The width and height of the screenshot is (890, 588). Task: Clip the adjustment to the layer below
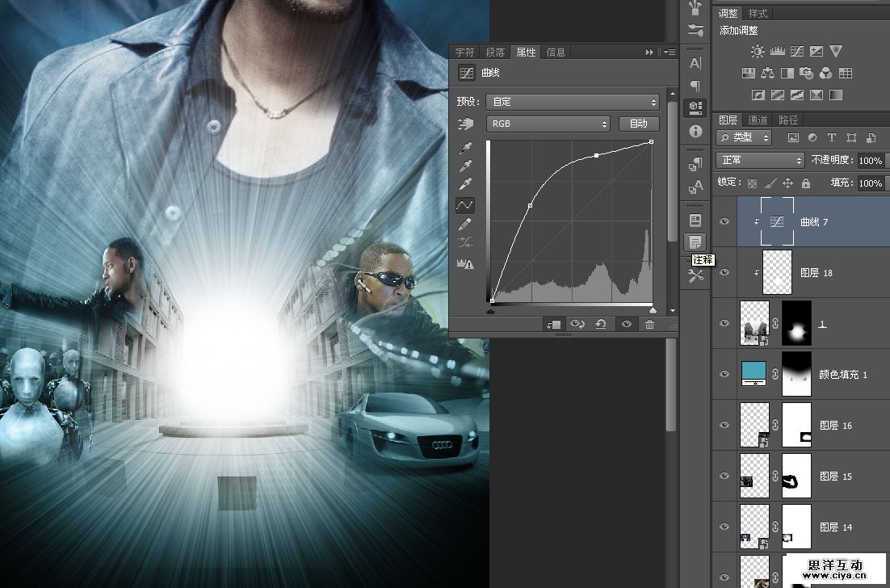(x=553, y=324)
